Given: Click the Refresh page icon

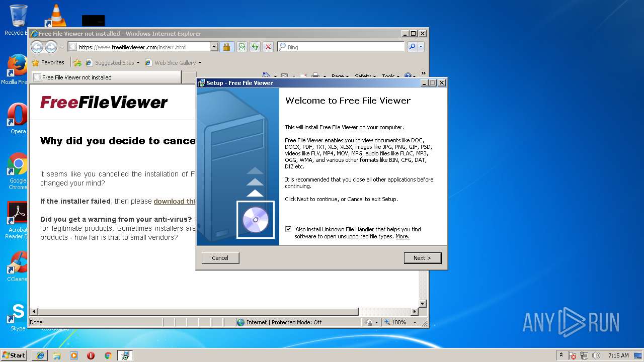Looking at the screenshot, I should coord(255,47).
